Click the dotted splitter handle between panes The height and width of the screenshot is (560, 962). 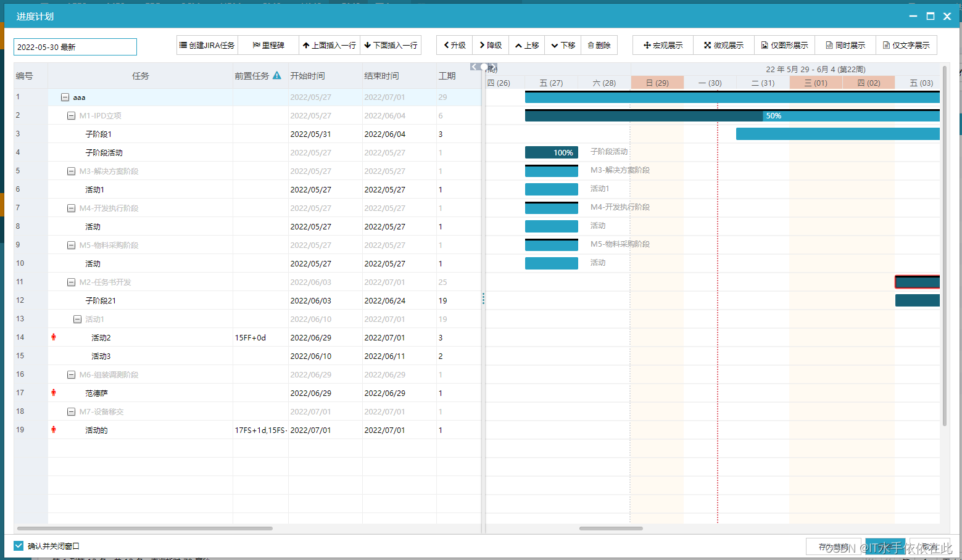(x=483, y=299)
